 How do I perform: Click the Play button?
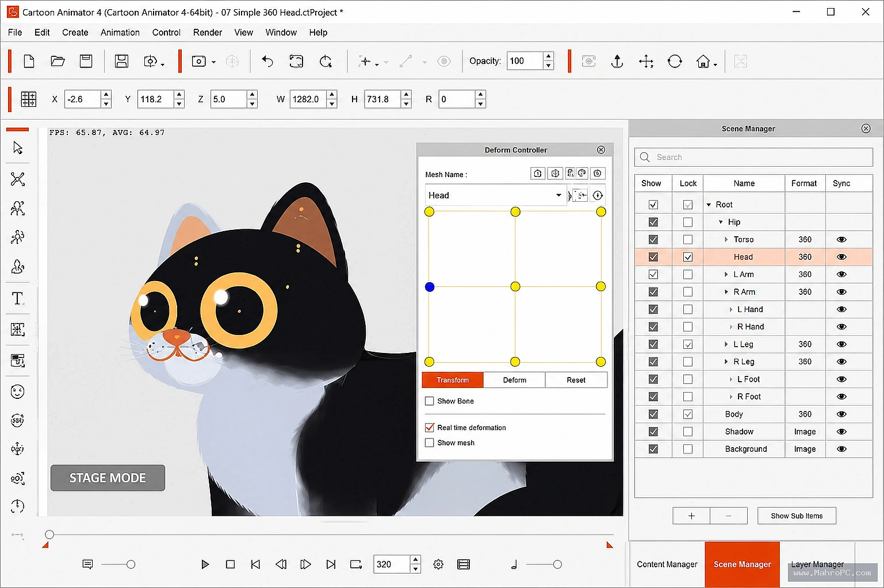(205, 564)
